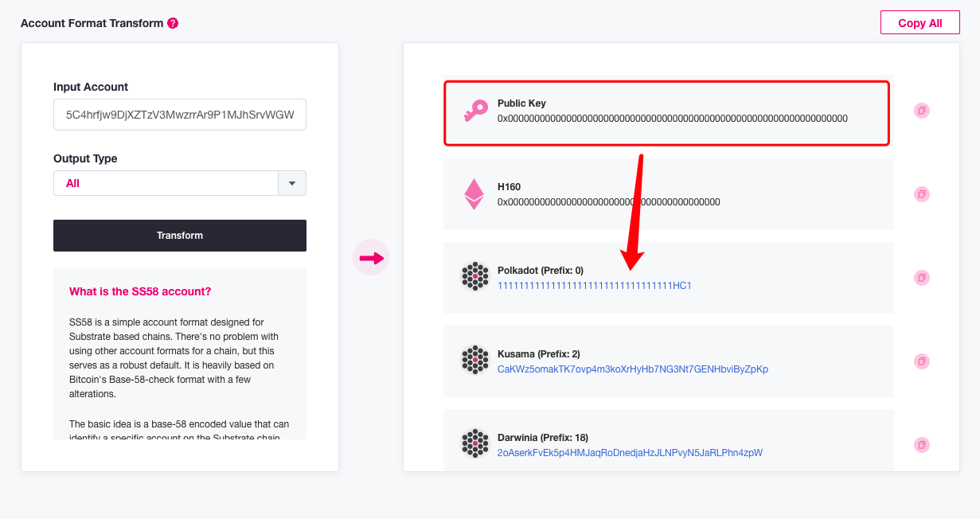Click the Kusama account identicon
The image size is (980, 519).
tap(474, 361)
